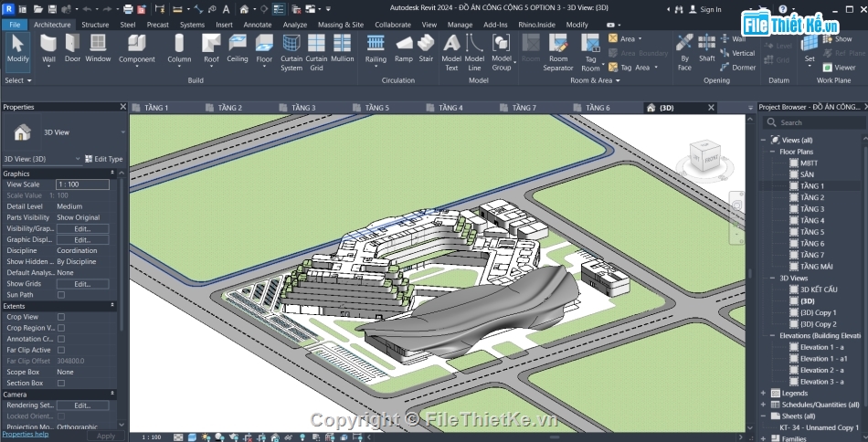
Task: Select the Roof tool
Action: click(211, 49)
